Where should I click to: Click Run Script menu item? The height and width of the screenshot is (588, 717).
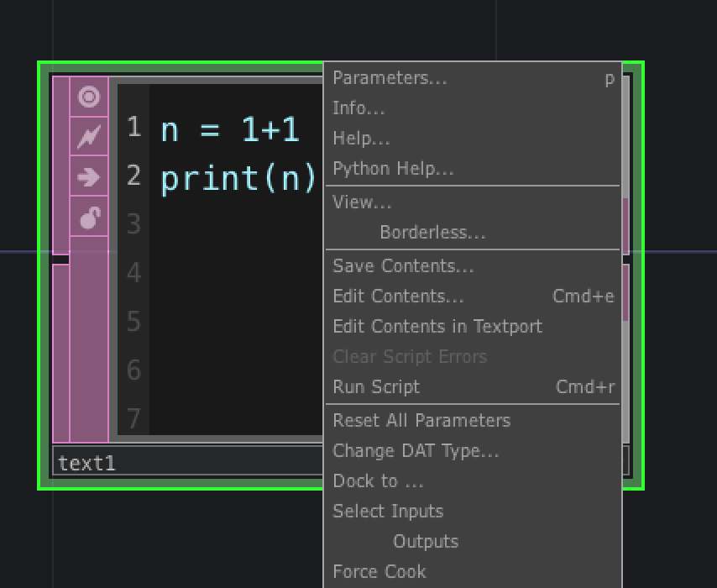click(474, 386)
